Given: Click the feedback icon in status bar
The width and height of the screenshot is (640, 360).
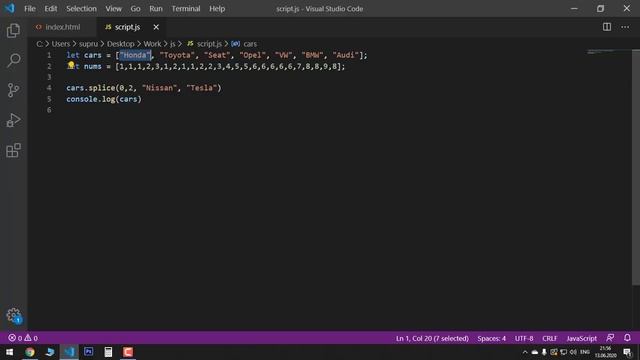Looking at the screenshot, I should (610, 338).
